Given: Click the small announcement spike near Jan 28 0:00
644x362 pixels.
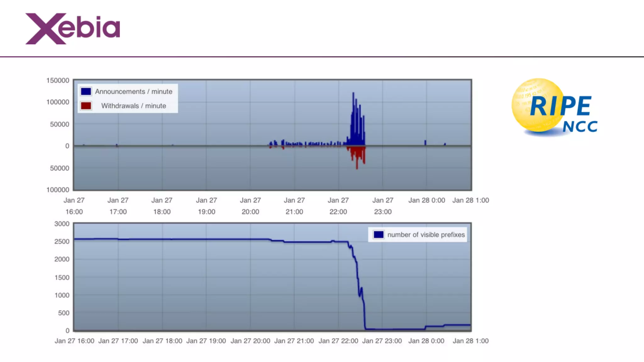Looking at the screenshot, I should [425, 143].
